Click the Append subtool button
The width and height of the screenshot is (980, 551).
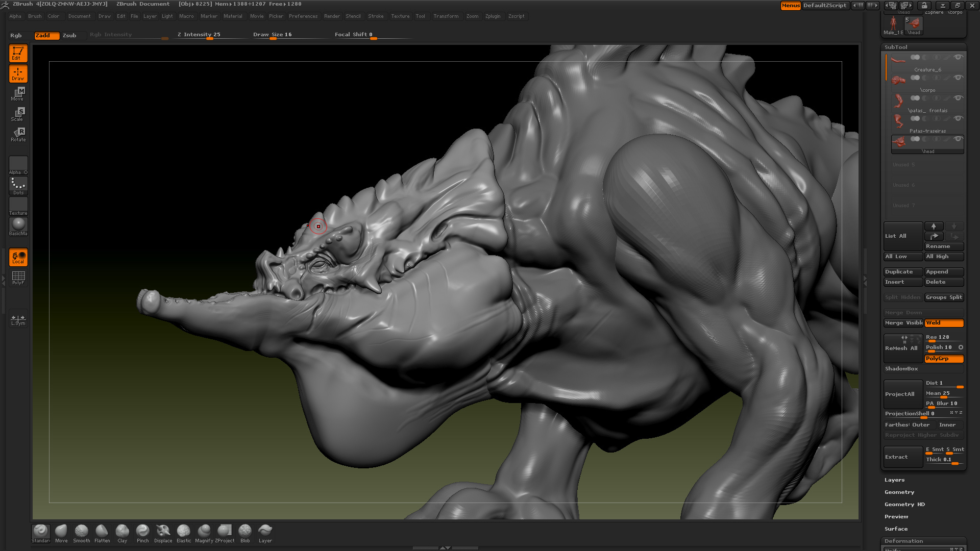pyautogui.click(x=944, y=272)
